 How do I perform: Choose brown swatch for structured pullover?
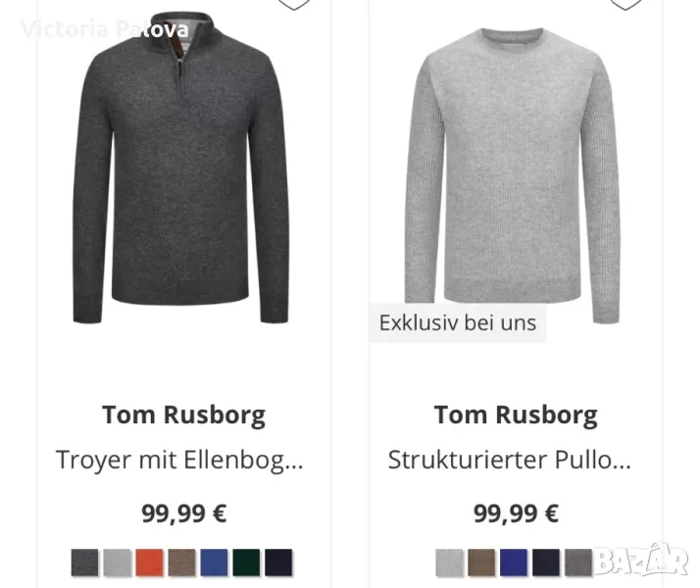481,563
